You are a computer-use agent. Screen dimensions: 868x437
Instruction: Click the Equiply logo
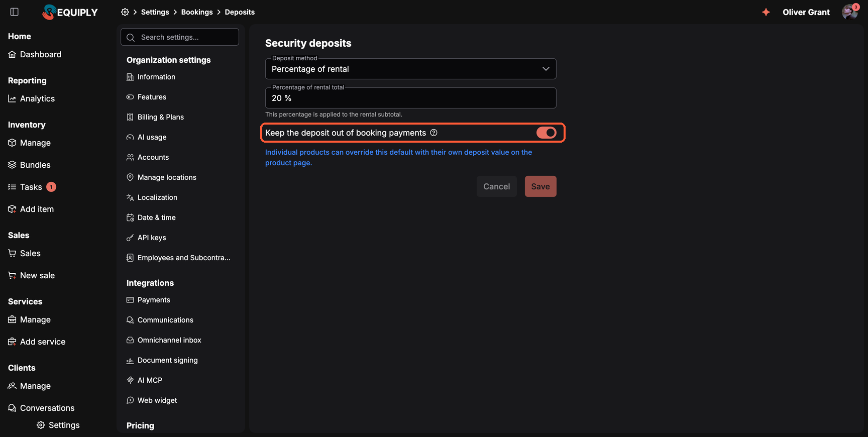point(70,12)
